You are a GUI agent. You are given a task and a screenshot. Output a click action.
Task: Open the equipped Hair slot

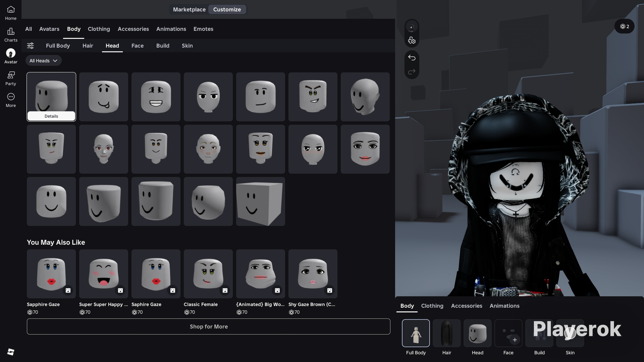click(447, 333)
